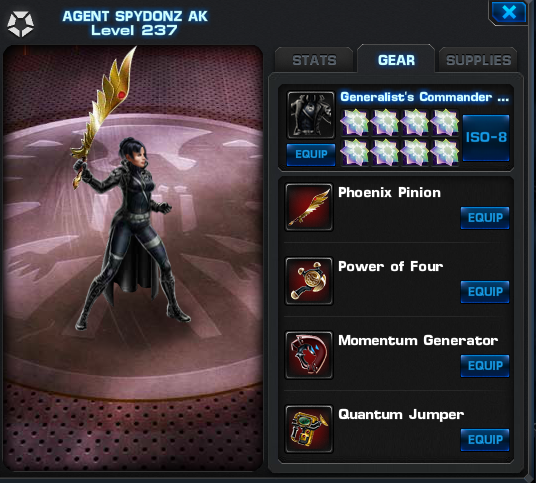Equip the Power of Four item
Viewport: 536px width, 483px height.
485,292
